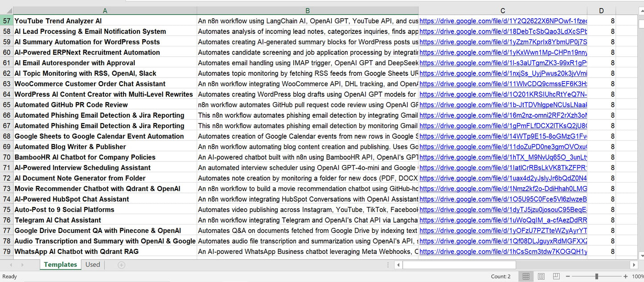The image size is (644, 282).
Task: Select the Templates sheet tab
Action: tap(60, 265)
